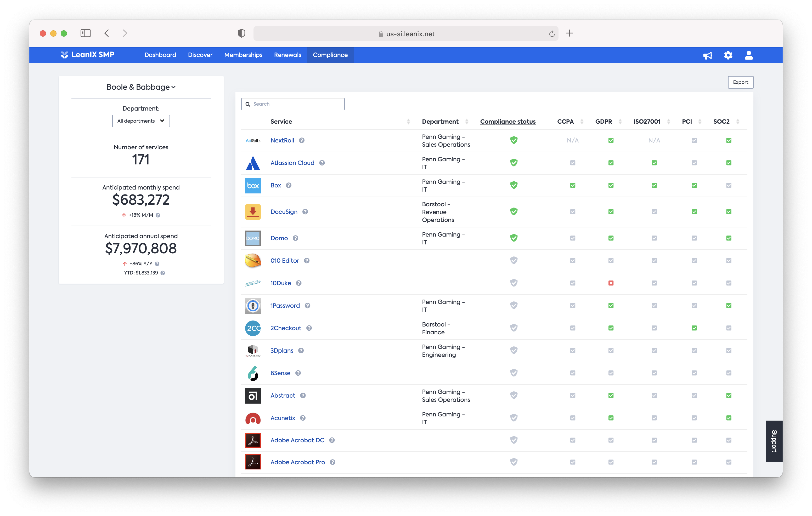
Task: Click the help icon next to +86% Y/Y
Action: click(157, 264)
